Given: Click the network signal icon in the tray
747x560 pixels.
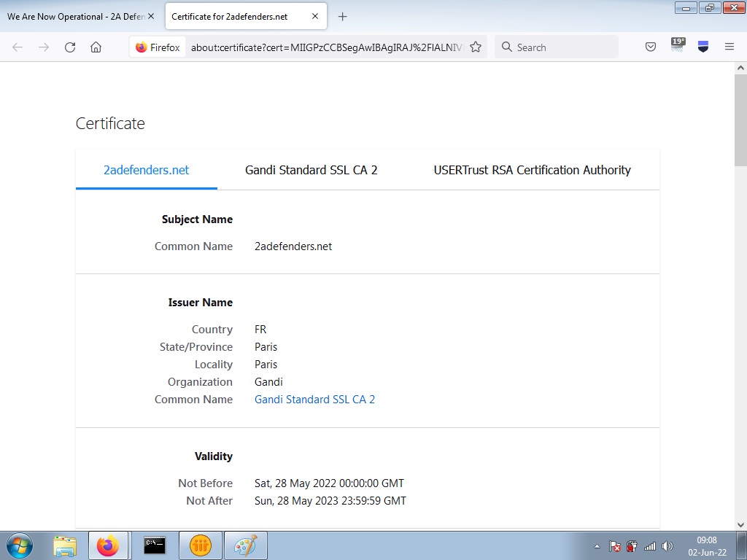Looking at the screenshot, I should pyautogui.click(x=649, y=546).
